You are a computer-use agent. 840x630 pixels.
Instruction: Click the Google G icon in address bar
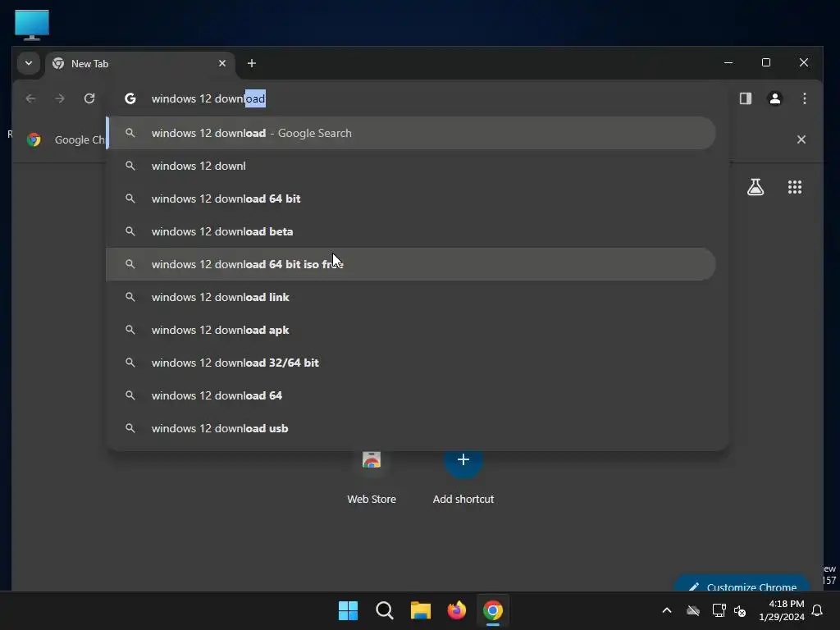[x=130, y=98]
